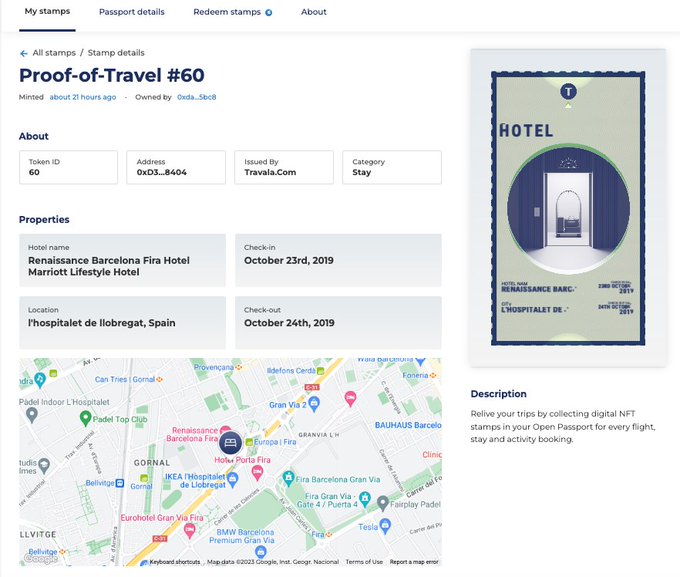Click the pink hotel pin near Gran Via 2
Image resolution: width=680 pixels, height=577 pixels.
[350, 399]
